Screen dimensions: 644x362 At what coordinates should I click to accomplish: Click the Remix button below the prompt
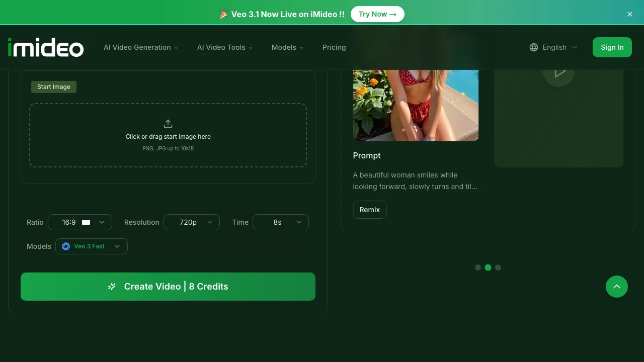[369, 210]
